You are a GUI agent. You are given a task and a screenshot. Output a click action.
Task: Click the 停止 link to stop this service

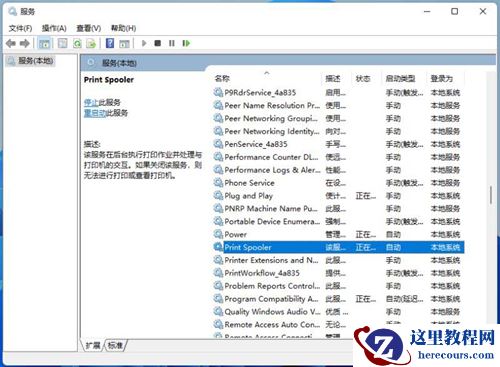(x=91, y=102)
